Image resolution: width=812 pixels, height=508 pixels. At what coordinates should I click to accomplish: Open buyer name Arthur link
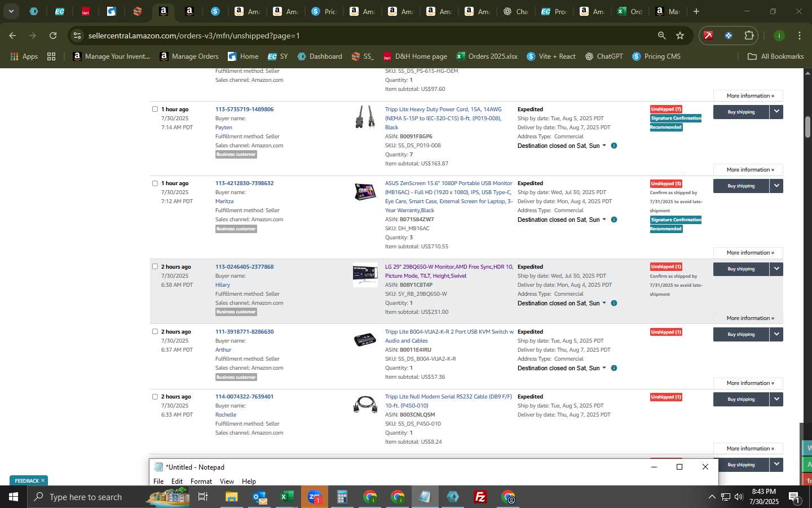click(x=223, y=349)
